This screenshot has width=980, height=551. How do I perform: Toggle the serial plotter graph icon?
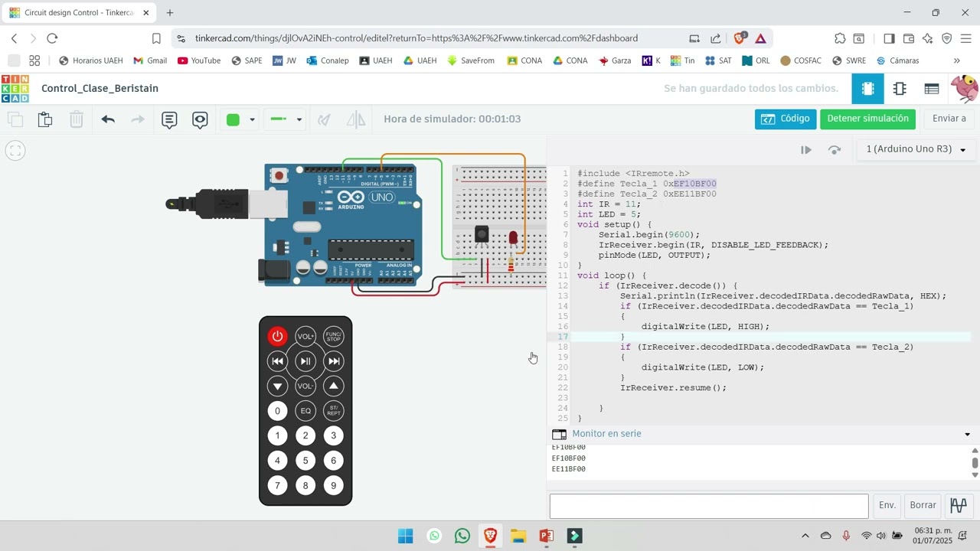click(959, 506)
